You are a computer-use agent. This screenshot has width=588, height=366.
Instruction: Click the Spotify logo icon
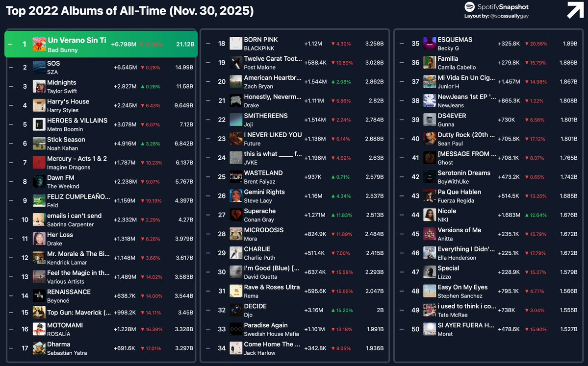469,7
